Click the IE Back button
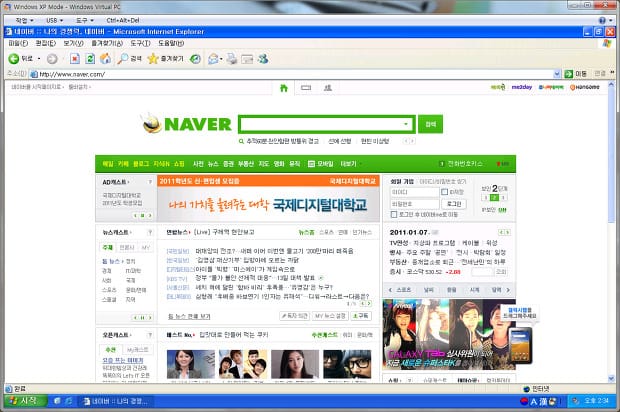 point(20,59)
